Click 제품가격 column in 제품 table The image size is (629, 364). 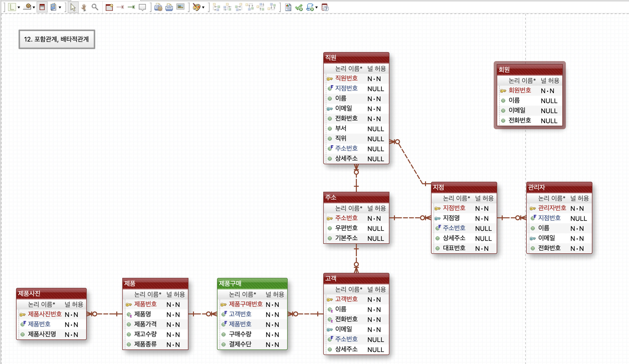tap(155, 324)
